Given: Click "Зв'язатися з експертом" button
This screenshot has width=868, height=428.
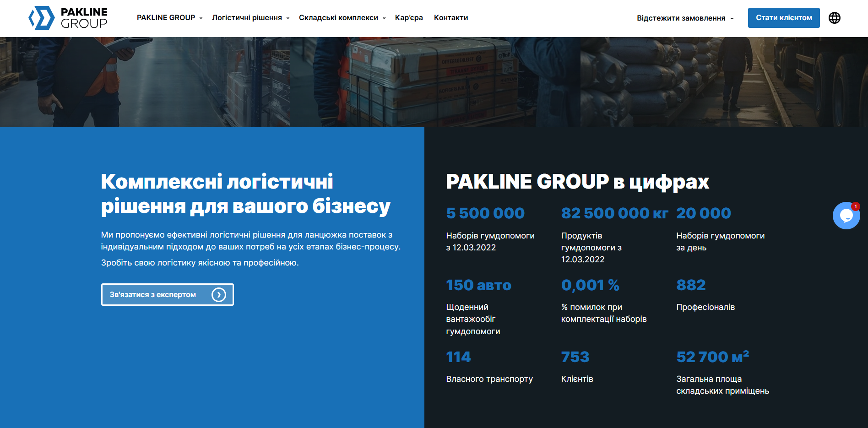Looking at the screenshot, I should [167, 294].
